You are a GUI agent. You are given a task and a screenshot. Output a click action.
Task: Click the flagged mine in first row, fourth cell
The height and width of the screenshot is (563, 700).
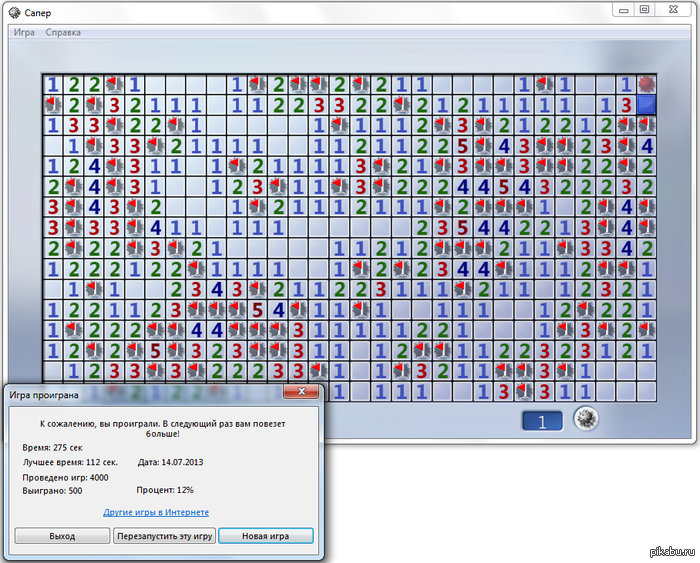pyautogui.click(x=114, y=84)
